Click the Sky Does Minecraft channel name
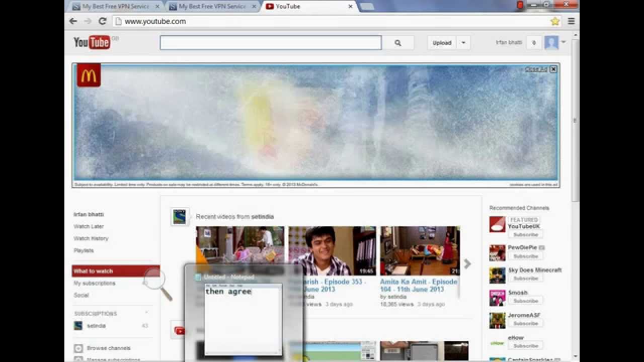 tap(535, 270)
